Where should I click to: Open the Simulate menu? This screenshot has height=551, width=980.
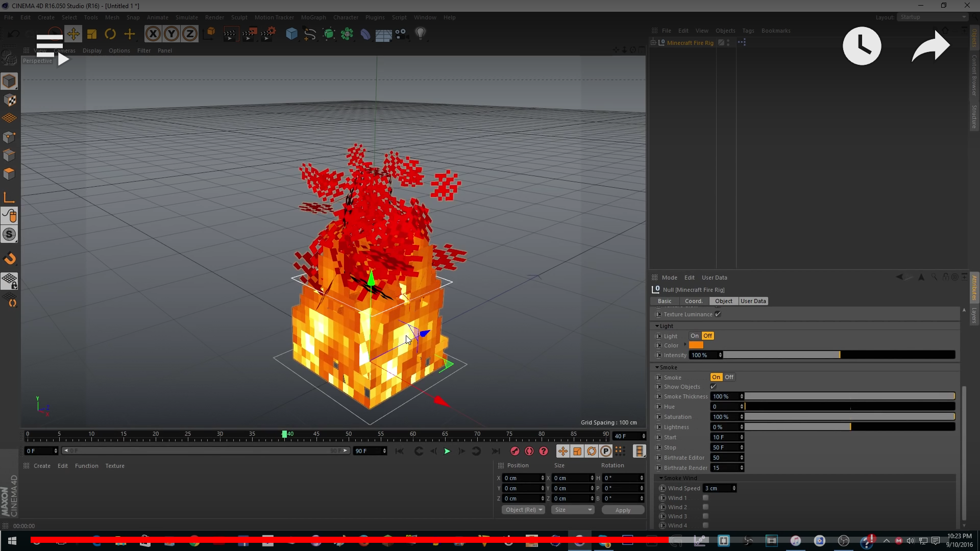pyautogui.click(x=187, y=17)
